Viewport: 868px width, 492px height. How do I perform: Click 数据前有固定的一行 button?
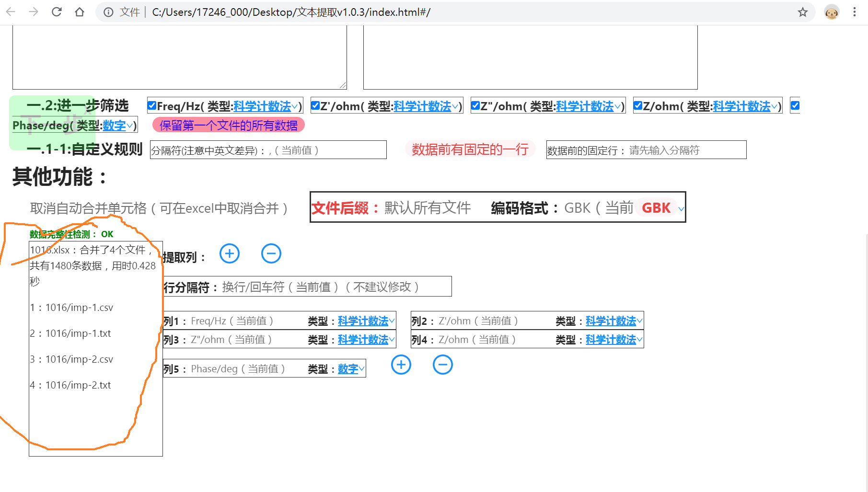[470, 149]
